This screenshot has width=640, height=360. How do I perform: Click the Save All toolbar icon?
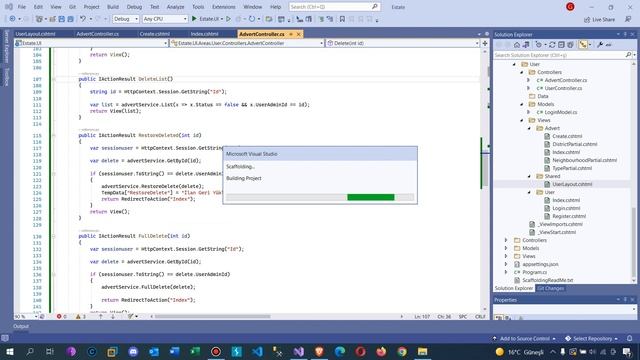(71, 19)
